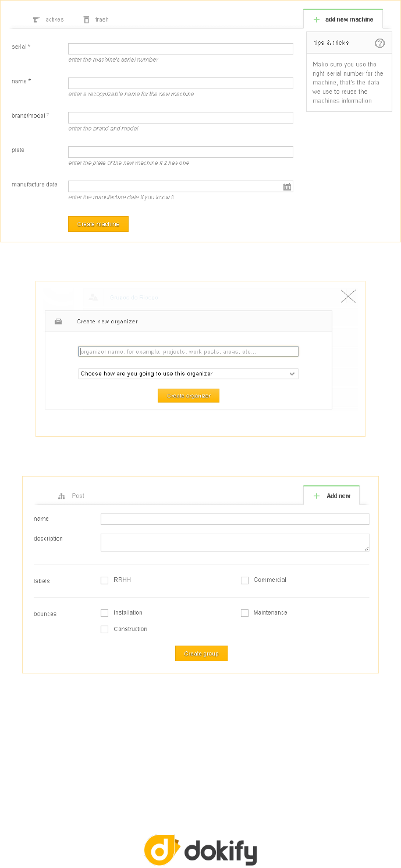The height and width of the screenshot is (868, 401).
Task: Submit with the Create group button
Action: tap(201, 654)
